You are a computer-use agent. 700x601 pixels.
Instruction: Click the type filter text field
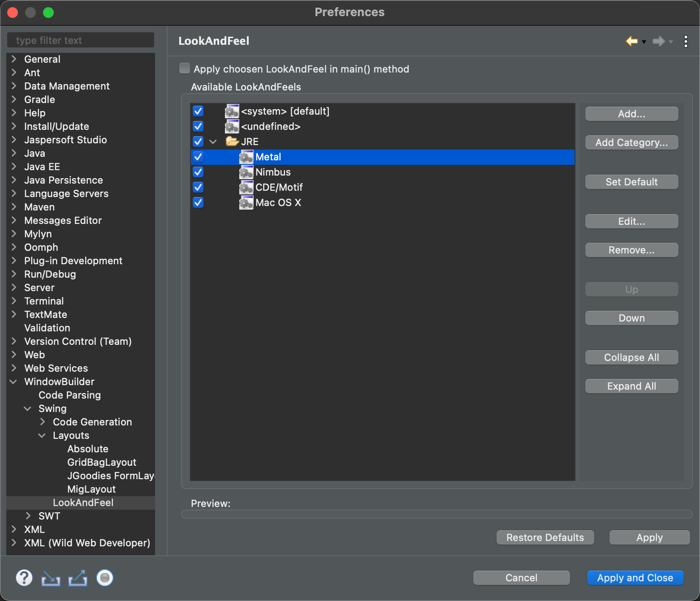(x=81, y=40)
